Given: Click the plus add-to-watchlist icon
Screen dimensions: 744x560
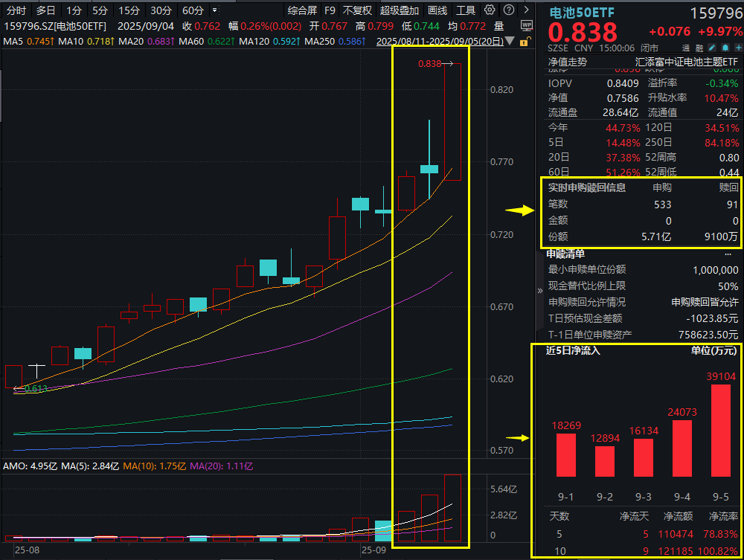Looking at the screenshot, I should (x=739, y=47).
